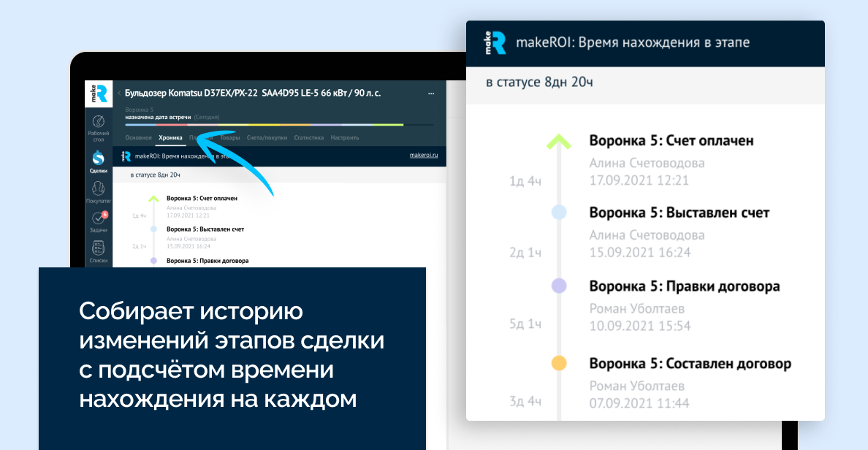This screenshot has width=868, height=450.
Task: Open the three-dots menu of the deal
Action: tap(431, 94)
